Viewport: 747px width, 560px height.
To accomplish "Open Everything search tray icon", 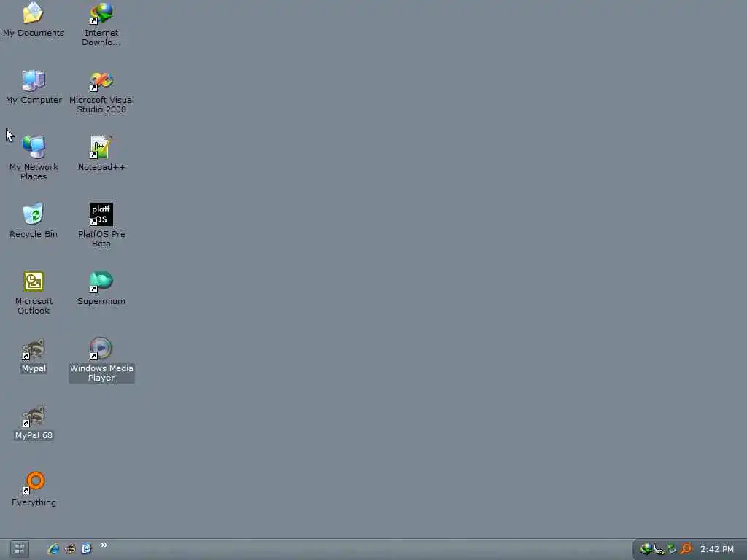I will [686, 549].
